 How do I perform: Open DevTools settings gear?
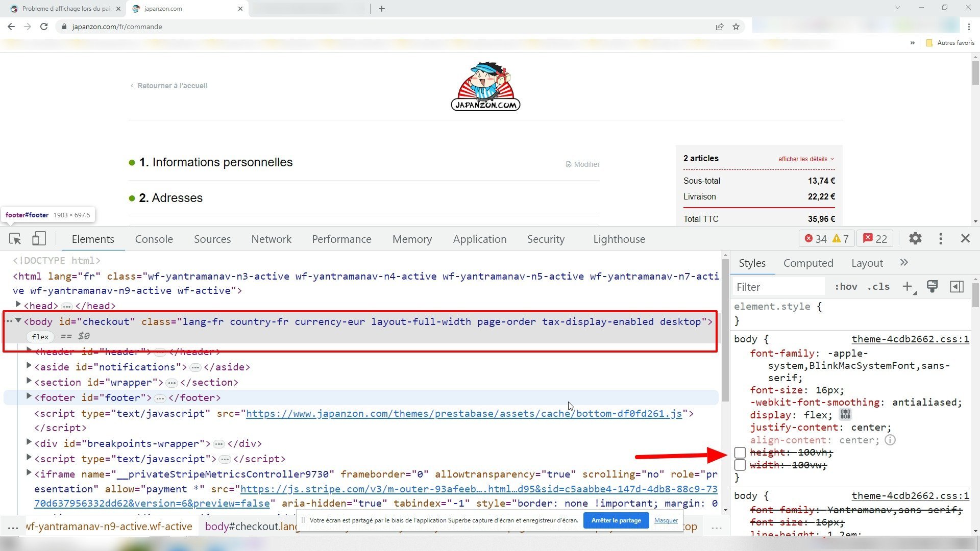(x=915, y=239)
